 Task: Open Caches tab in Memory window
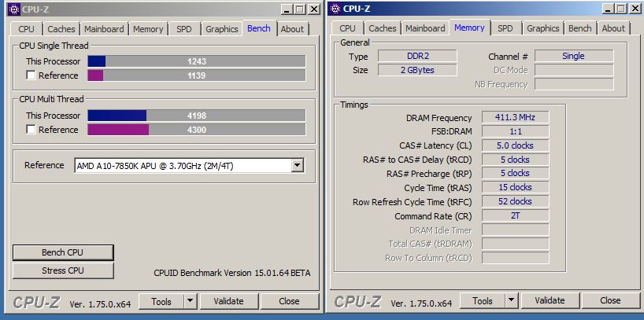pyautogui.click(x=383, y=28)
